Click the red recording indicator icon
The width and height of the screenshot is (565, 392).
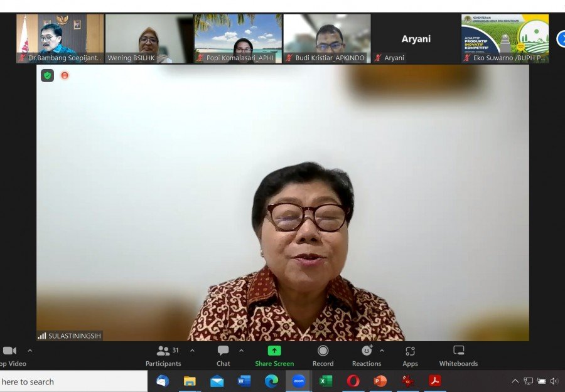65,75
